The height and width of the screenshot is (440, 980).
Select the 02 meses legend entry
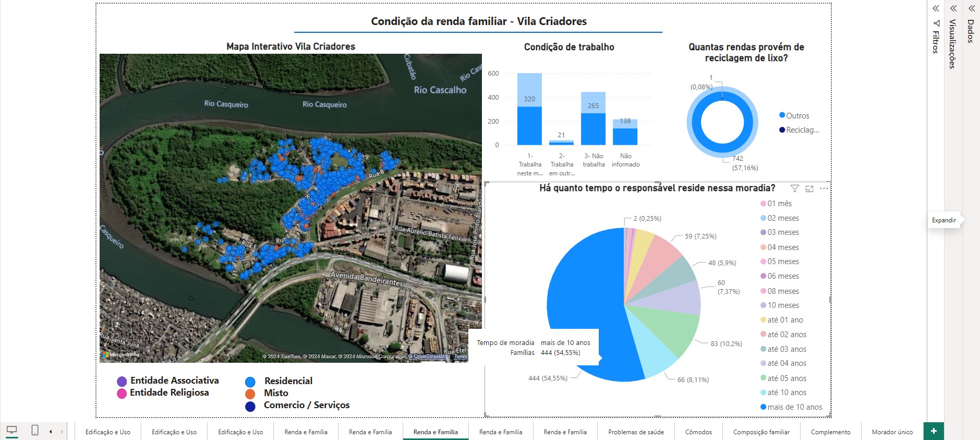pos(780,218)
